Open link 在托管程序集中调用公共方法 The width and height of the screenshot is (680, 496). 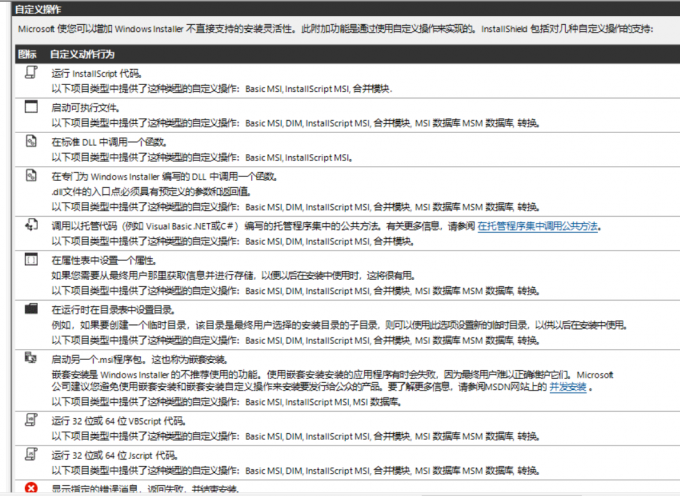click(x=537, y=226)
